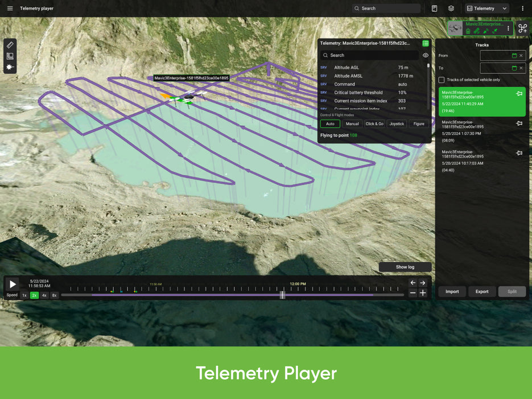The width and height of the screenshot is (532, 399).
Task: Open the map layers icon
Action: pyautogui.click(x=451, y=9)
